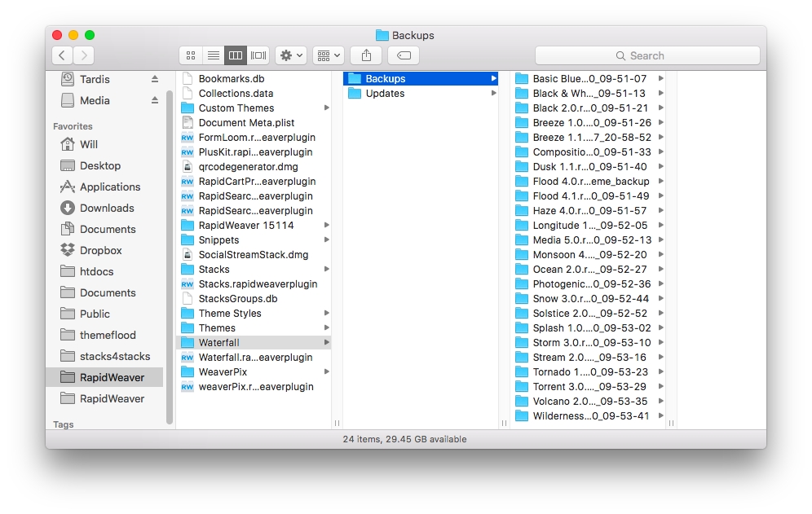Switch to cover flow view
This screenshot has width=812, height=514.
point(258,55)
